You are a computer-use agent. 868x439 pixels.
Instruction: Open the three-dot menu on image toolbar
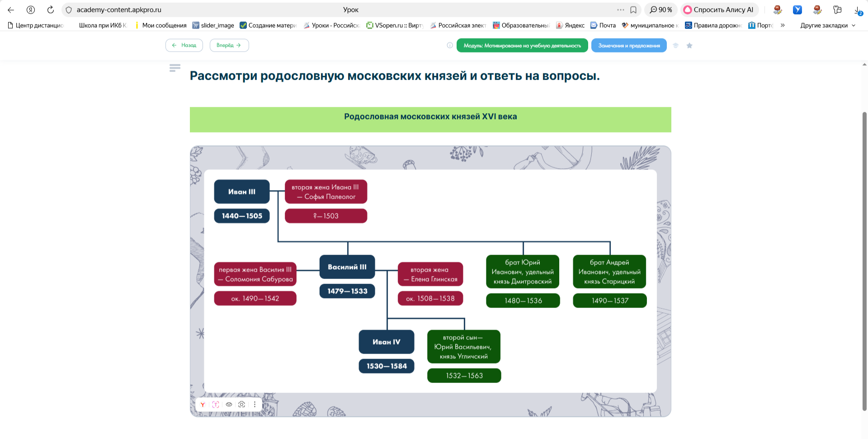(255, 405)
